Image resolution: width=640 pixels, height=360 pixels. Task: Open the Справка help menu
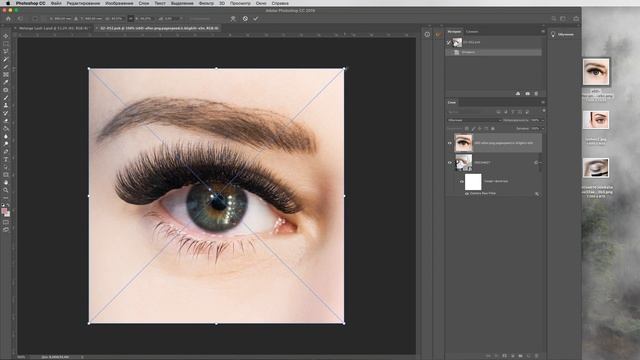coord(280,3)
